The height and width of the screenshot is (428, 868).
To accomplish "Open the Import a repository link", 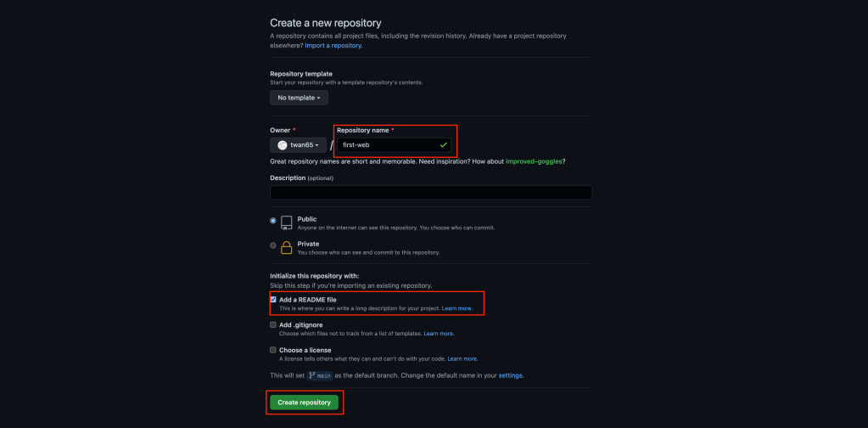I will coord(333,45).
